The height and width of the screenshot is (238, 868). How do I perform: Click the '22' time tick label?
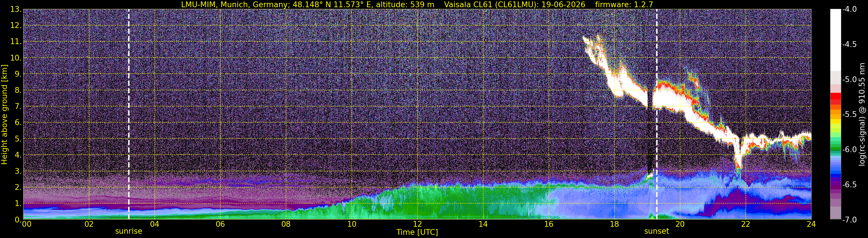[x=746, y=224]
